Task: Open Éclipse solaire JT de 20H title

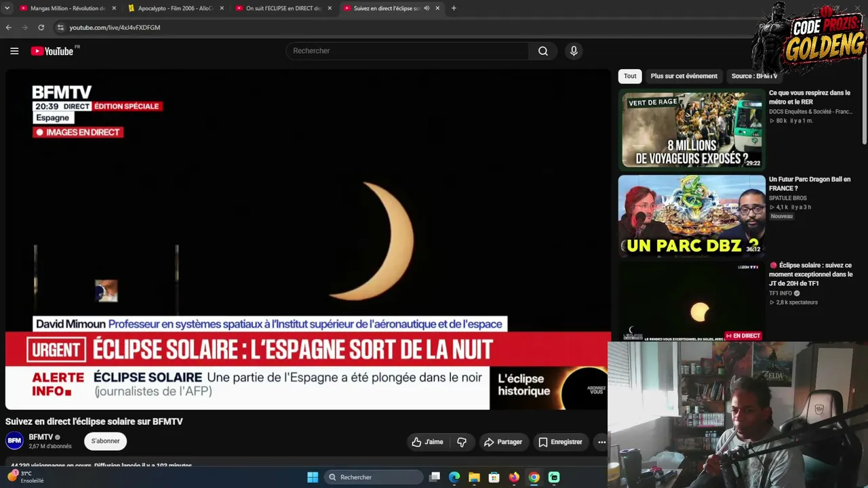Action: 811,274
